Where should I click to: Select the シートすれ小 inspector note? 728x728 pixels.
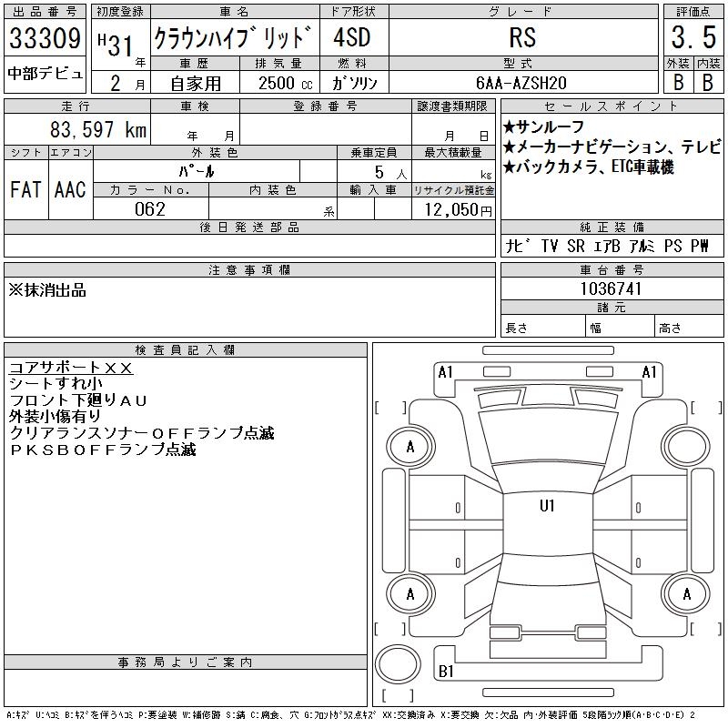coord(56,383)
